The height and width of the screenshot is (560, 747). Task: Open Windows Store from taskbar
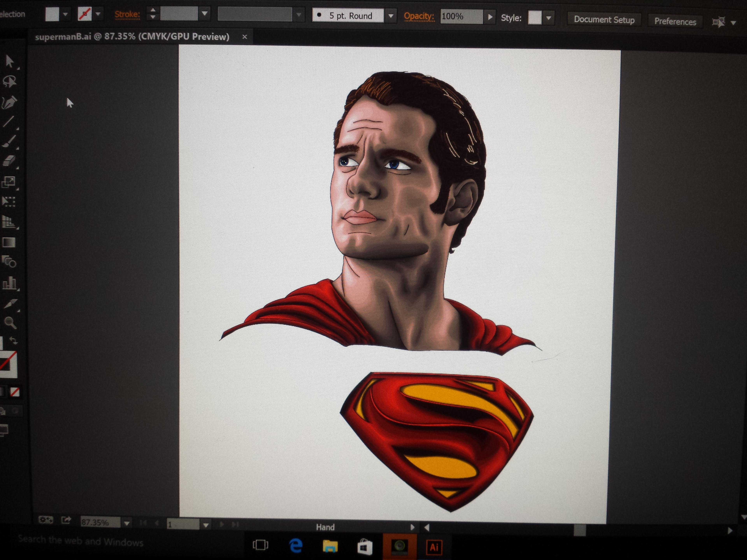(x=365, y=547)
